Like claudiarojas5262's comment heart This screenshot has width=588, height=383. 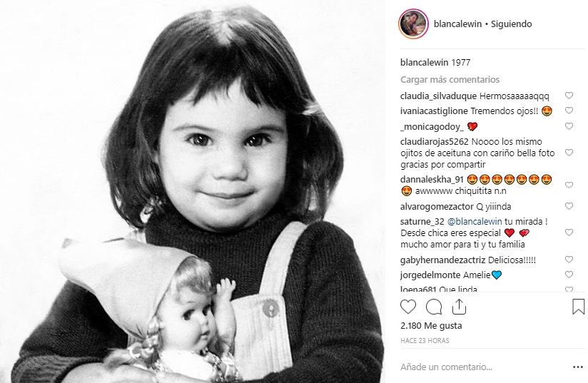[569, 153]
